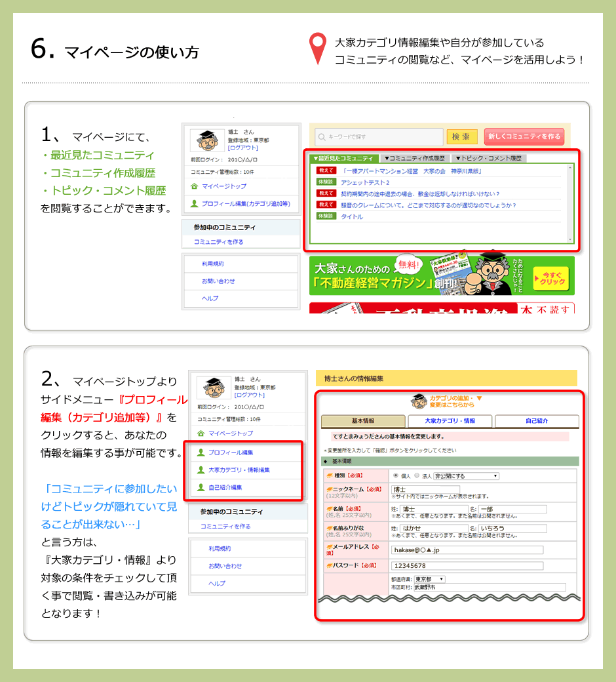Click the 体験談 badge beside アシェットテスト2
The height and width of the screenshot is (682, 616).
[x=326, y=182]
